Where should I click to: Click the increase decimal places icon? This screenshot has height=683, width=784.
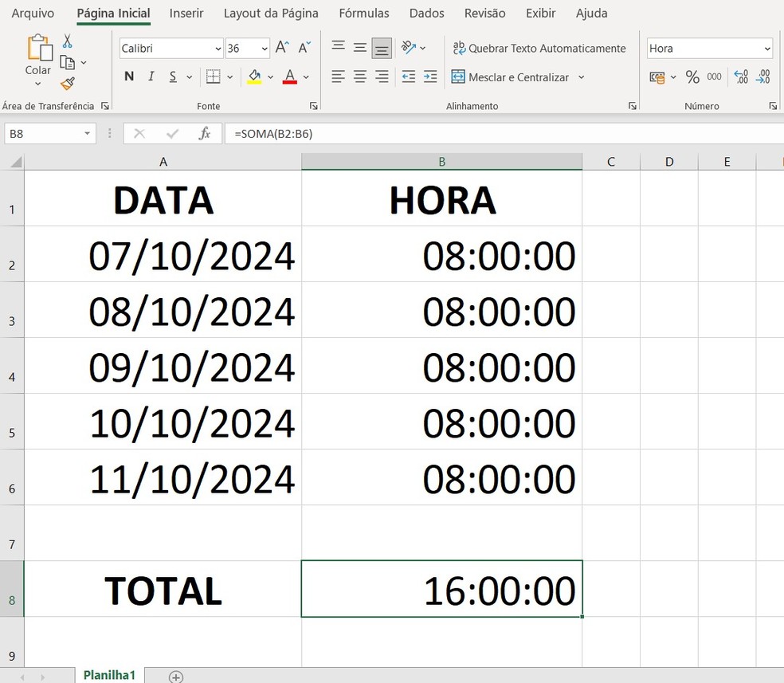739,77
